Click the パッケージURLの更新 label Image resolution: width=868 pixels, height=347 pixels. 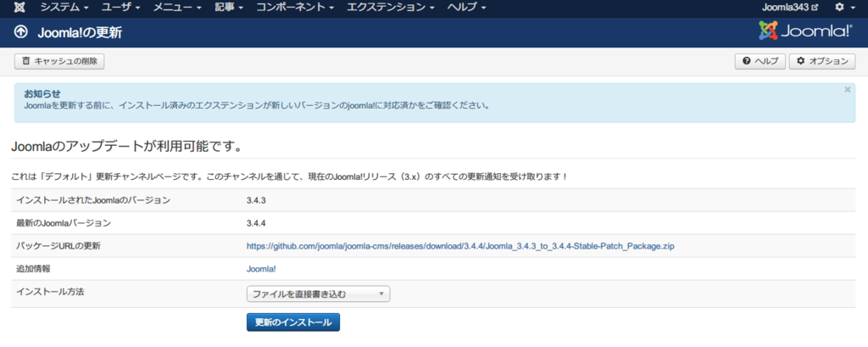58,245
